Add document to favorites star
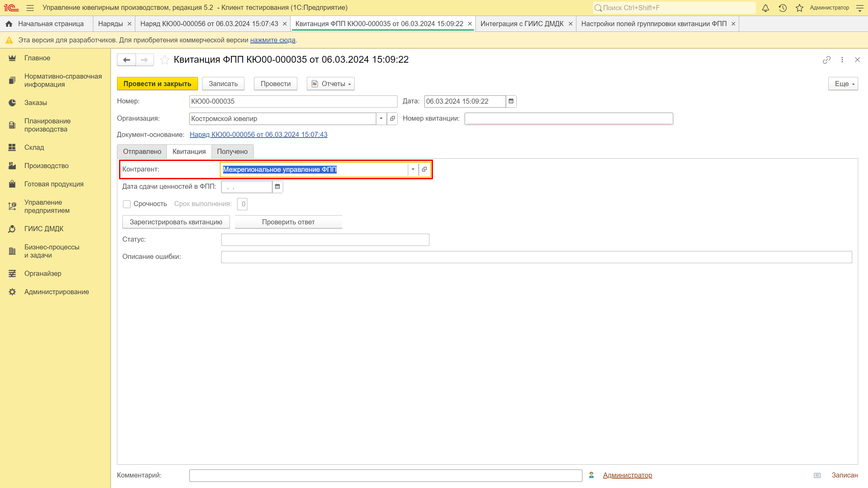Viewport: 868px width, 488px height. point(165,60)
